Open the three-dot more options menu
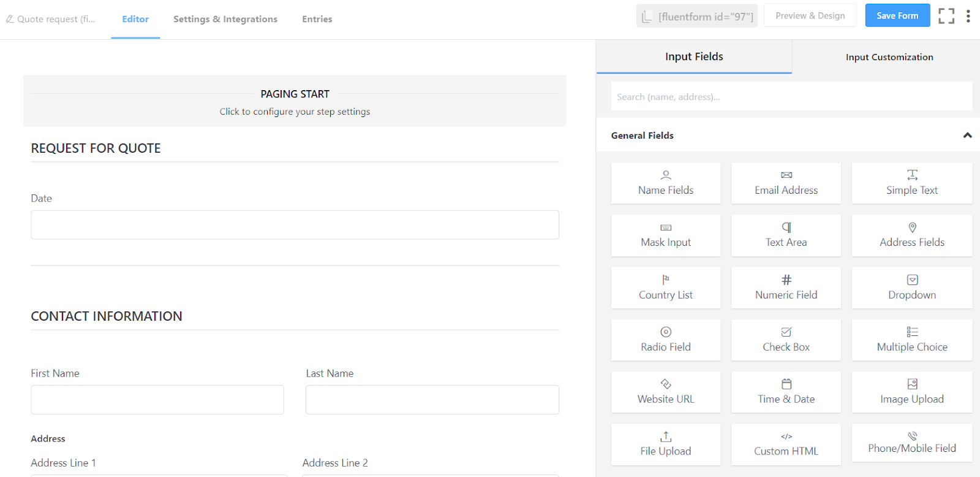The width and height of the screenshot is (980, 477). tap(968, 16)
